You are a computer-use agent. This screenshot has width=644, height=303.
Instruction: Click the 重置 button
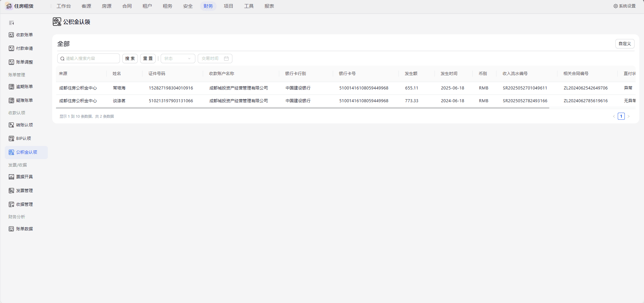pyautogui.click(x=148, y=59)
